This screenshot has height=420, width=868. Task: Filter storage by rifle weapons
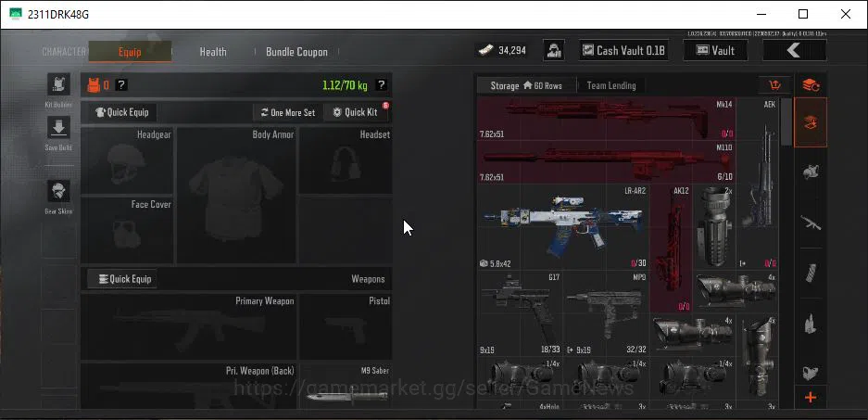(x=811, y=223)
